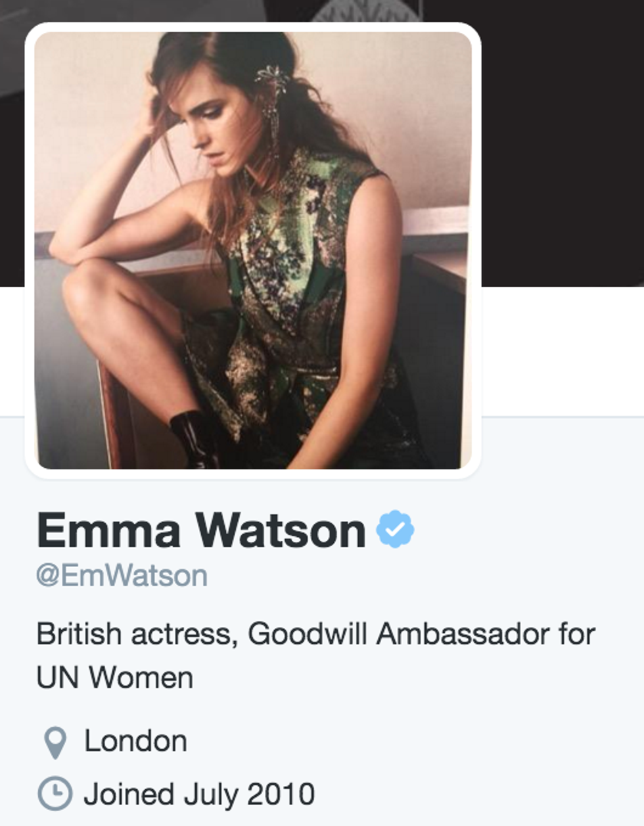644x826 pixels.
Task: Click the London location text
Action: click(x=135, y=741)
